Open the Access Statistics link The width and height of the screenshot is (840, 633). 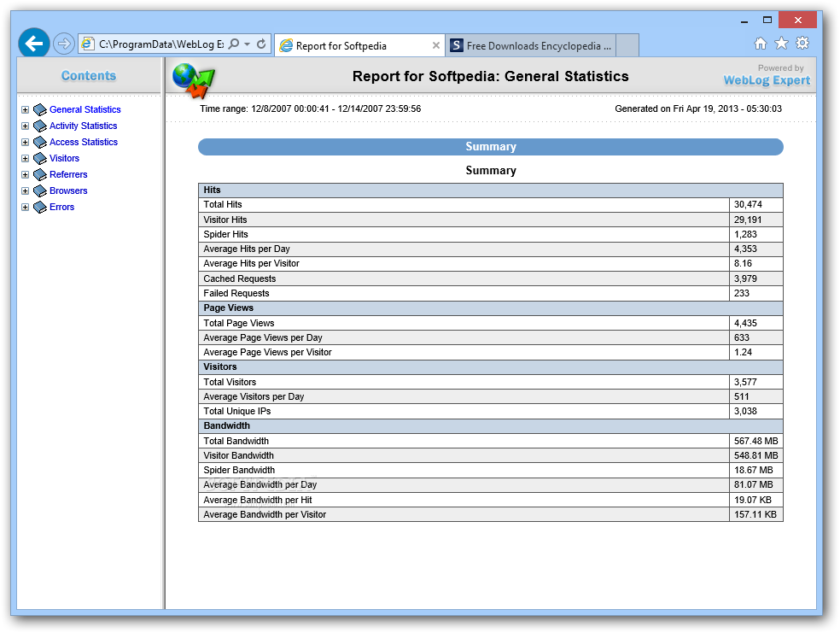(x=84, y=142)
